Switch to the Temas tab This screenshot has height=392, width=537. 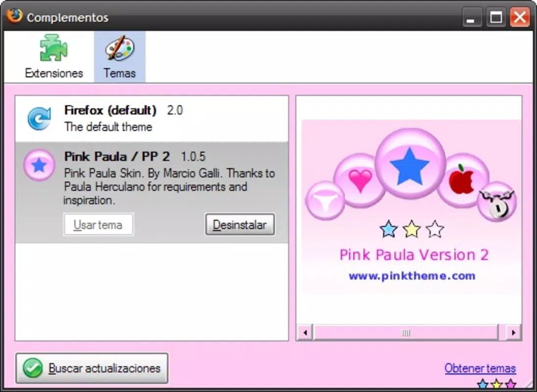120,57
